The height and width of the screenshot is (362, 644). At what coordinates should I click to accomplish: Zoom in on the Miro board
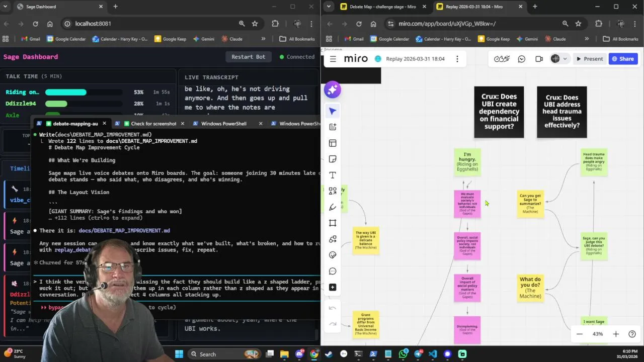tap(616, 334)
